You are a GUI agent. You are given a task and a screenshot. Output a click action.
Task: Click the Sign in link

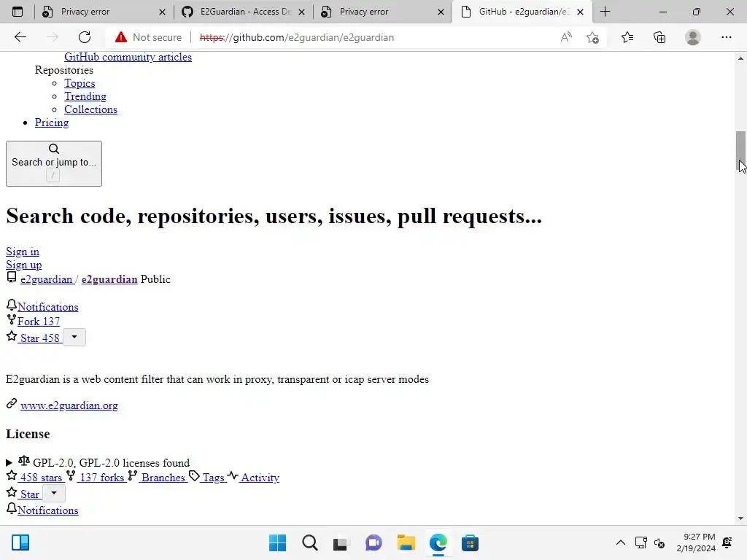pyautogui.click(x=23, y=252)
